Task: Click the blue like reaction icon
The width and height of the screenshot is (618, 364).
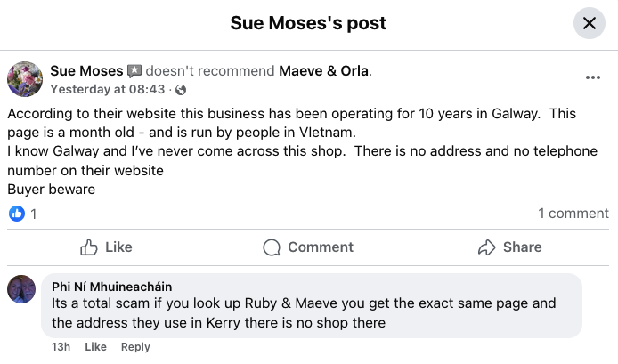Action: tap(16, 214)
